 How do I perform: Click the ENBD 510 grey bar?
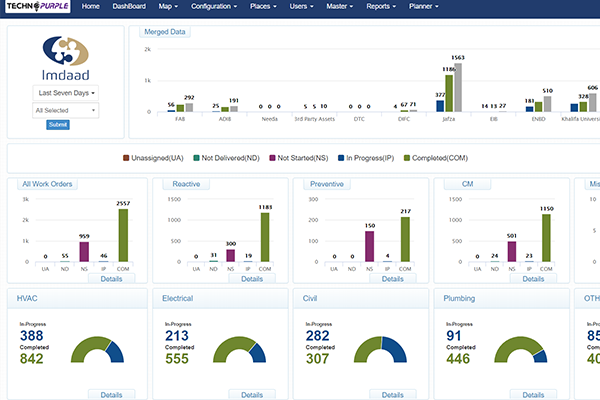pos(547,104)
